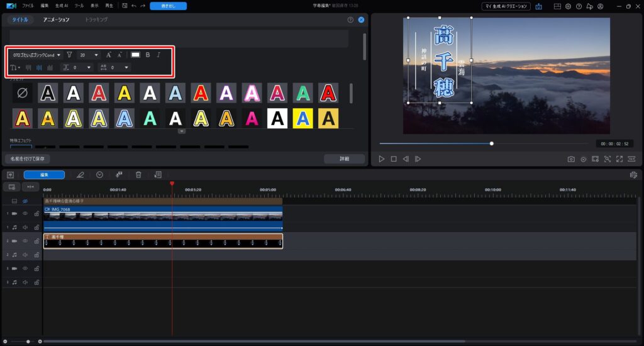Take a snapshot with the camera icon

tap(571, 159)
